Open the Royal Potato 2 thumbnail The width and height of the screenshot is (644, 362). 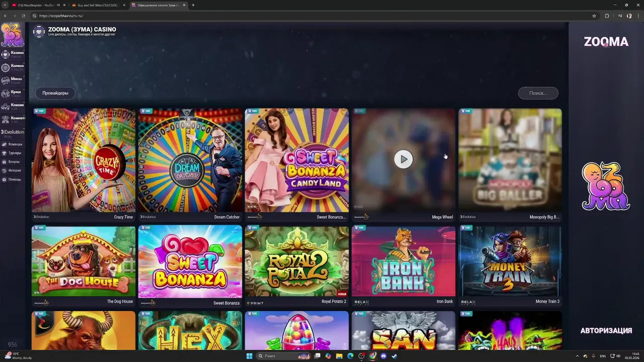tap(297, 261)
